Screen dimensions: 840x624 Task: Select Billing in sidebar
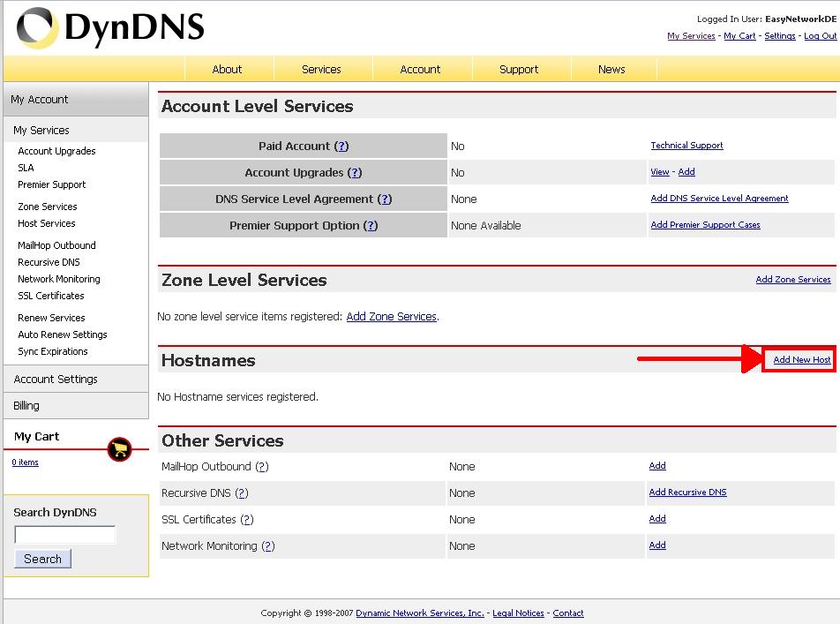pos(76,406)
